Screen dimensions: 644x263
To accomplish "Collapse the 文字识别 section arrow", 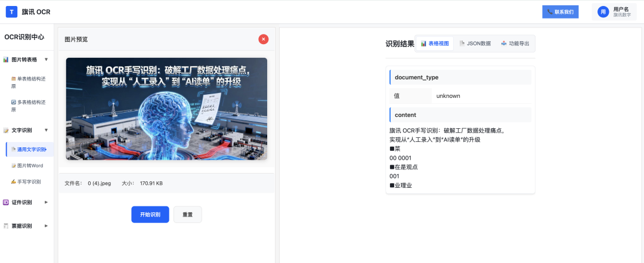I will point(46,130).
